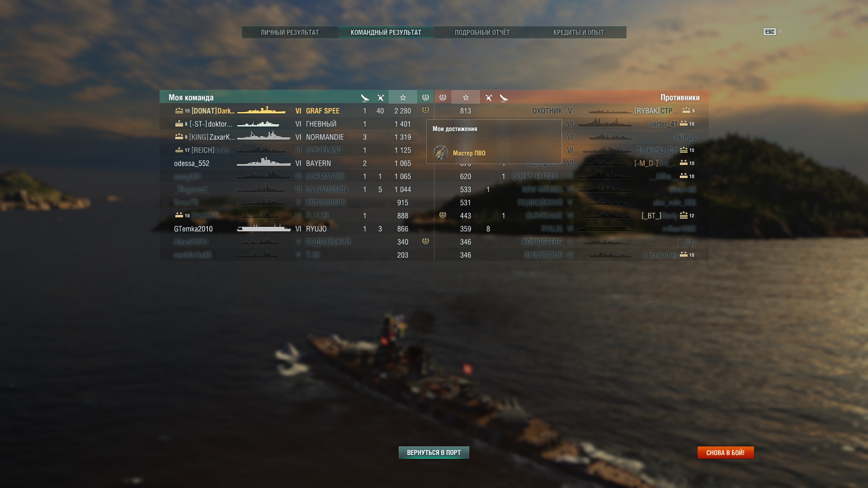Viewport: 868px width, 488px height.
Task: Sort enemies by ships destroyed icon
Action: (504, 98)
